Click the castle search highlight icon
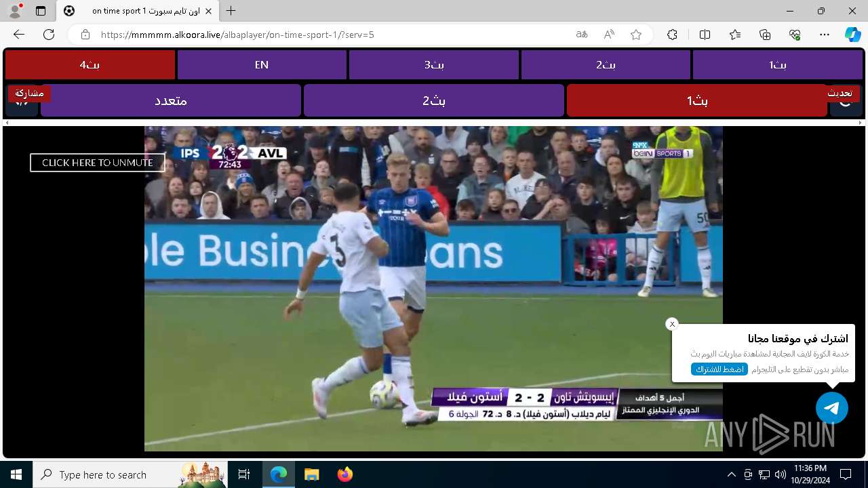This screenshot has height=488, width=868. (202, 474)
